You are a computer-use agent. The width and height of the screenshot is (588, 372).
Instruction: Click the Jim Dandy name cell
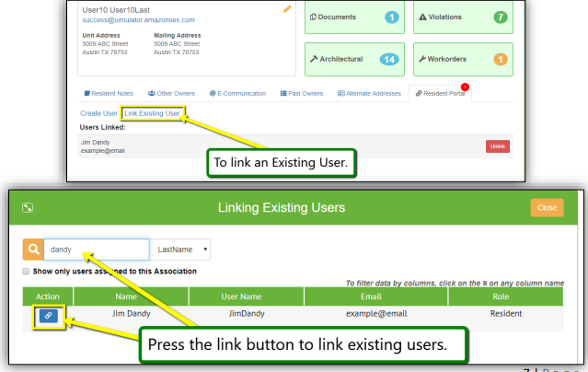pyautogui.click(x=131, y=313)
